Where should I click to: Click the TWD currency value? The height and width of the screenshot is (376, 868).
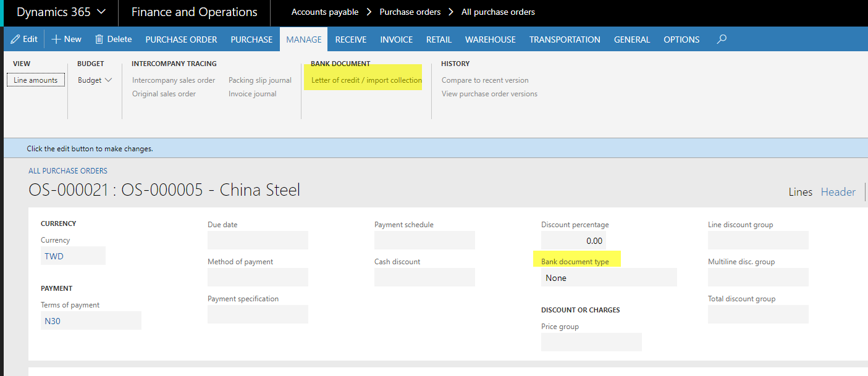tap(54, 256)
